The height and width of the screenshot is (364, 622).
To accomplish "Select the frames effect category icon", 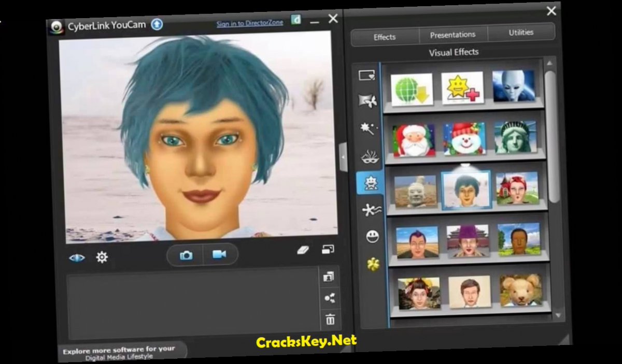I will (367, 76).
